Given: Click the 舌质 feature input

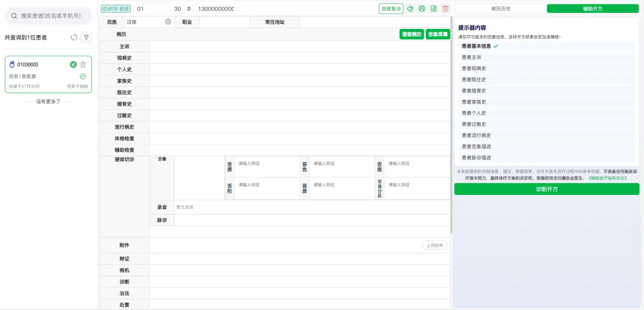Looking at the screenshot, I should pyautogui.click(x=267, y=167).
